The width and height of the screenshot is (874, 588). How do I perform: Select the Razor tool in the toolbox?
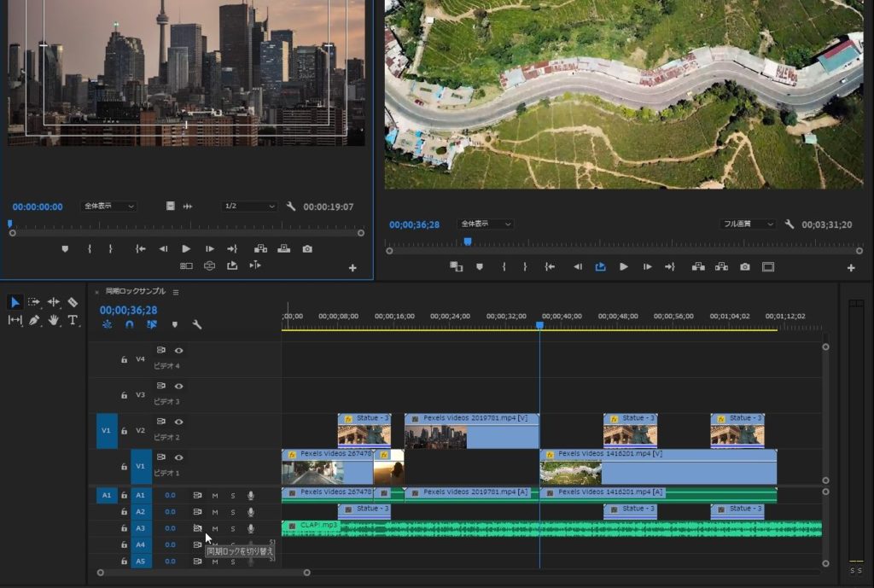point(73,302)
